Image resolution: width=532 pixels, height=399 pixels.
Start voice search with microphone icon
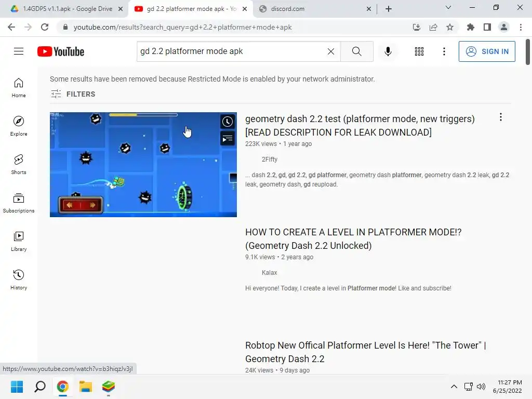click(x=388, y=51)
